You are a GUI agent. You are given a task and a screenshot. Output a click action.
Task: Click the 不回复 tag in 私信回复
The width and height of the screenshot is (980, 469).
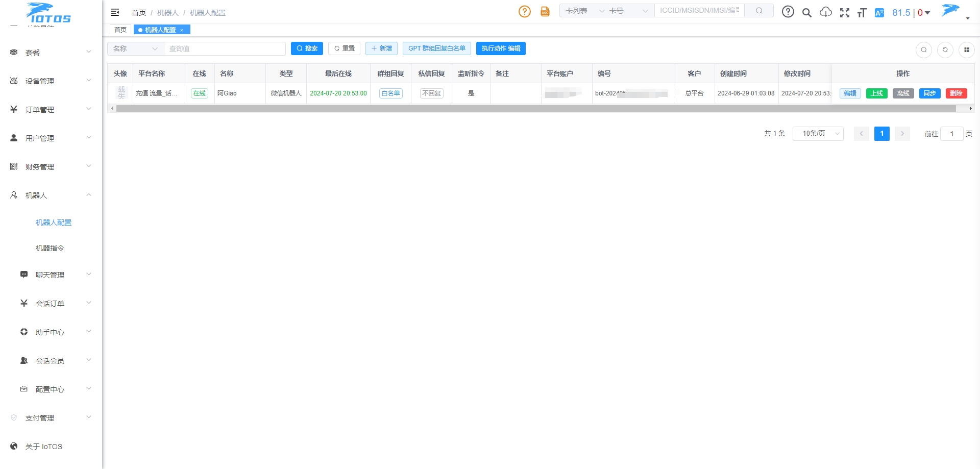pos(432,93)
